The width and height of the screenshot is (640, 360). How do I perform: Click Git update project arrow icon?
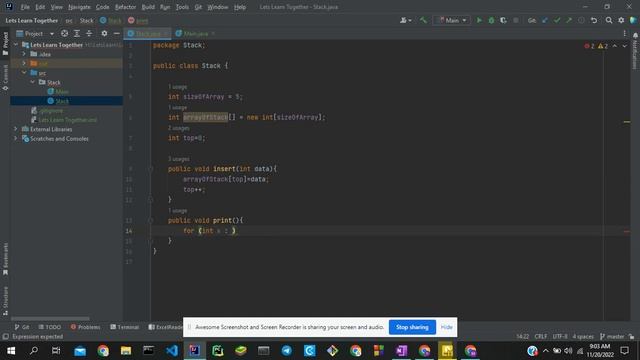[x=545, y=20]
